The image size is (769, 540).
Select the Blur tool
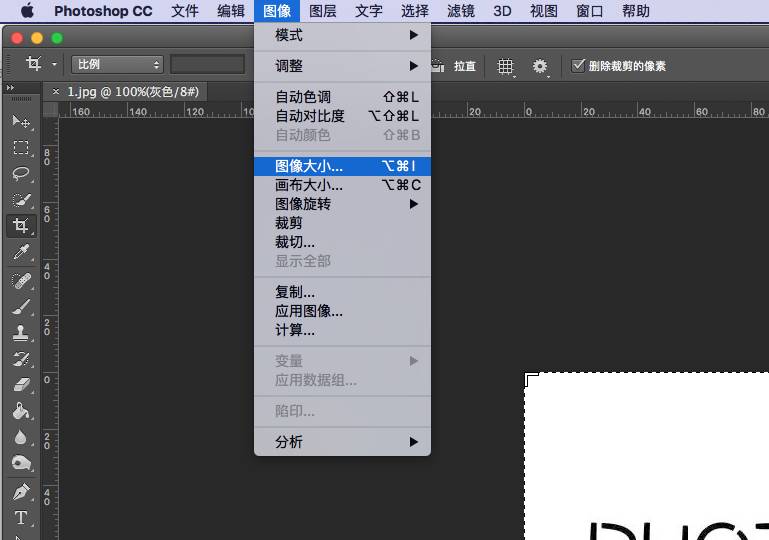pos(21,437)
